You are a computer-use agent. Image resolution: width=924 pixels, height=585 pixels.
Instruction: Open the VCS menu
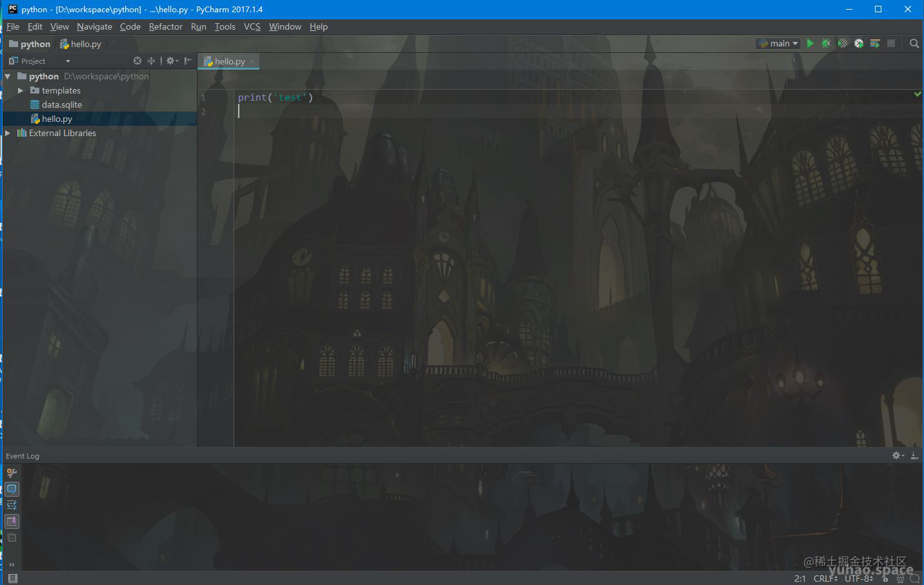(252, 26)
